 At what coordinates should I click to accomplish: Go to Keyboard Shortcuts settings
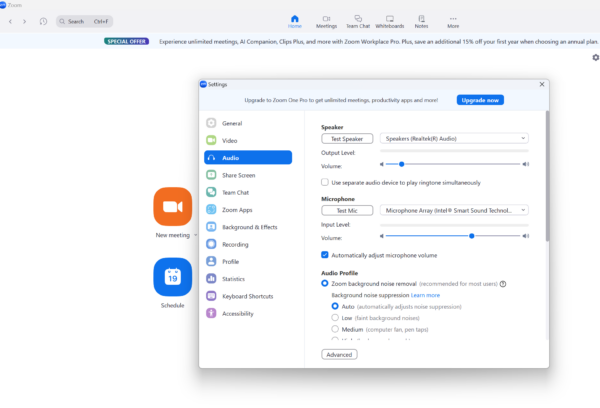[247, 296]
